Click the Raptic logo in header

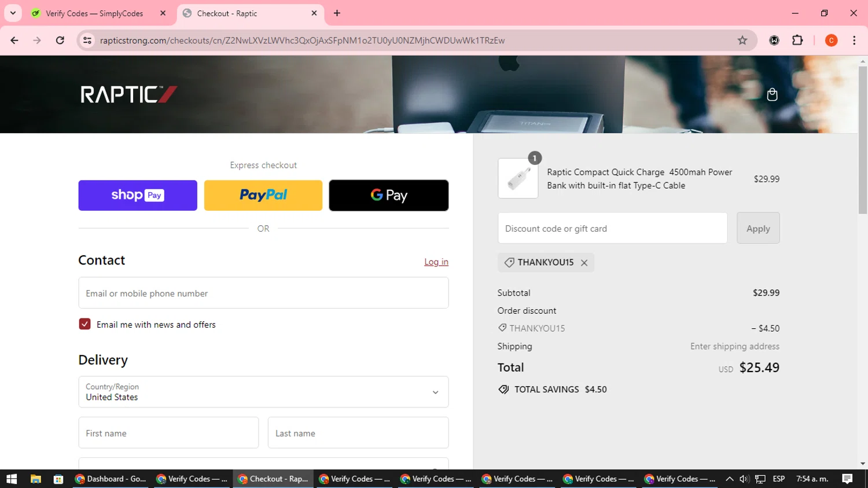pos(128,94)
